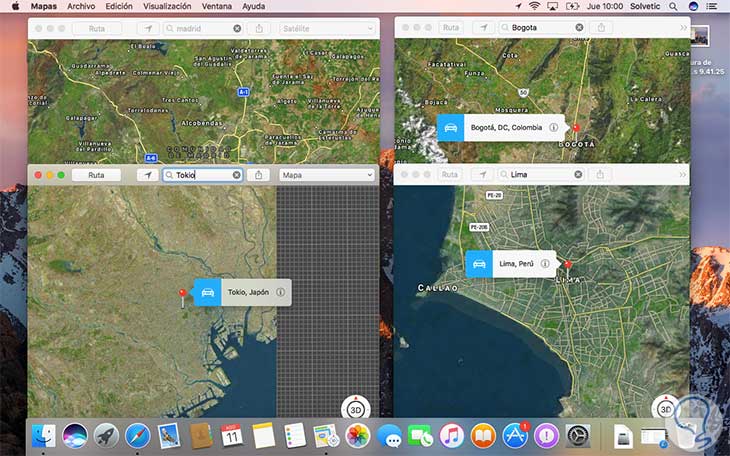This screenshot has height=456, width=730.
Task: Open the Ayuda menu
Action: point(254,6)
